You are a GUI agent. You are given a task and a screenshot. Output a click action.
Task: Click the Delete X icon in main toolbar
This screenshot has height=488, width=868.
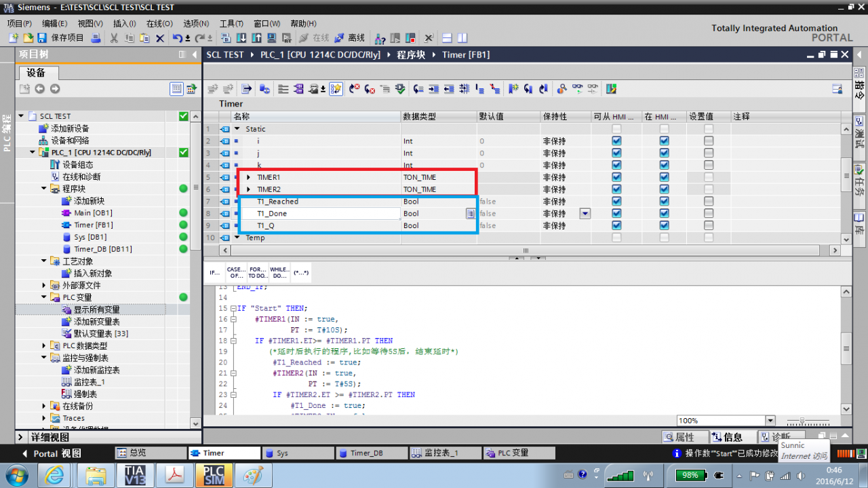(160, 38)
